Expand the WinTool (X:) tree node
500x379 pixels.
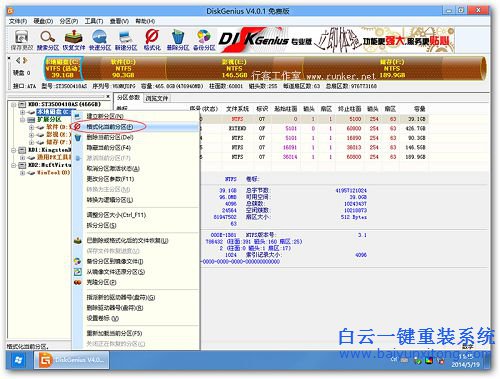(x=23, y=173)
